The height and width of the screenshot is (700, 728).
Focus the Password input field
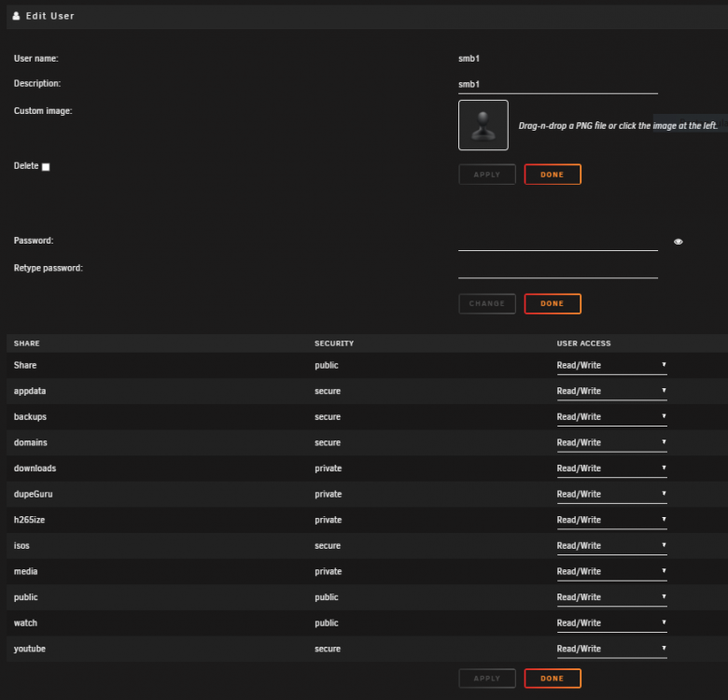click(x=557, y=242)
